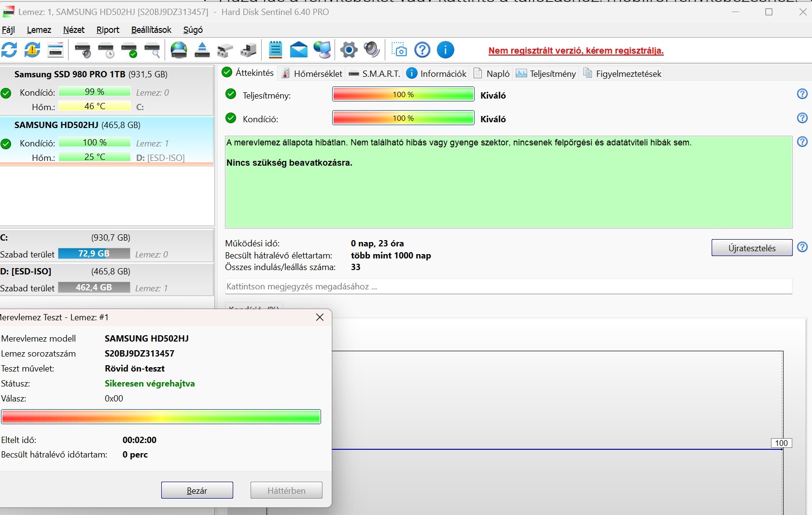
Task: Open the Nézet menu
Action: [74, 30]
